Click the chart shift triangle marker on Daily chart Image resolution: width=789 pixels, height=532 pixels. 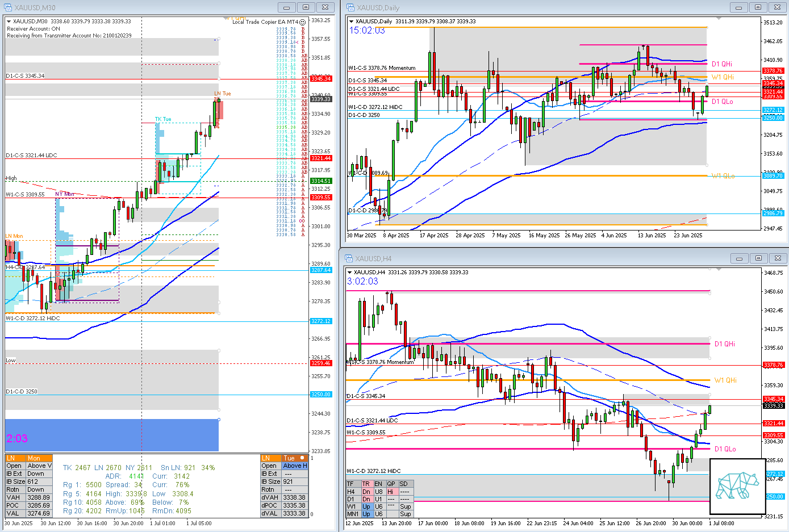(719, 18)
